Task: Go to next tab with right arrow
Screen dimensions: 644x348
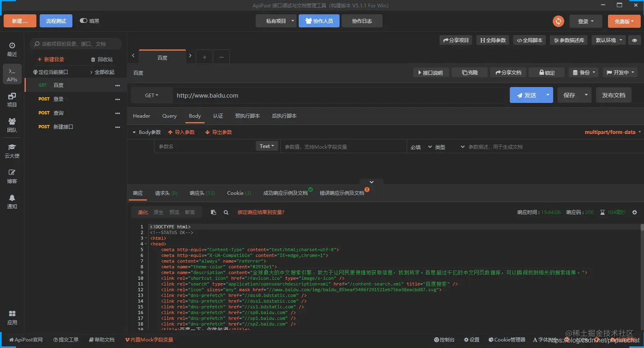Action: 190,56
